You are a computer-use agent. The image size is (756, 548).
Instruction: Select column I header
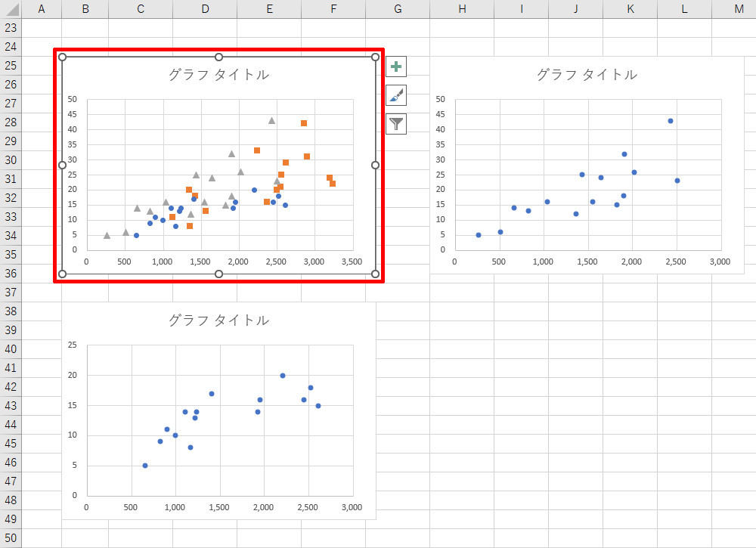(521, 8)
